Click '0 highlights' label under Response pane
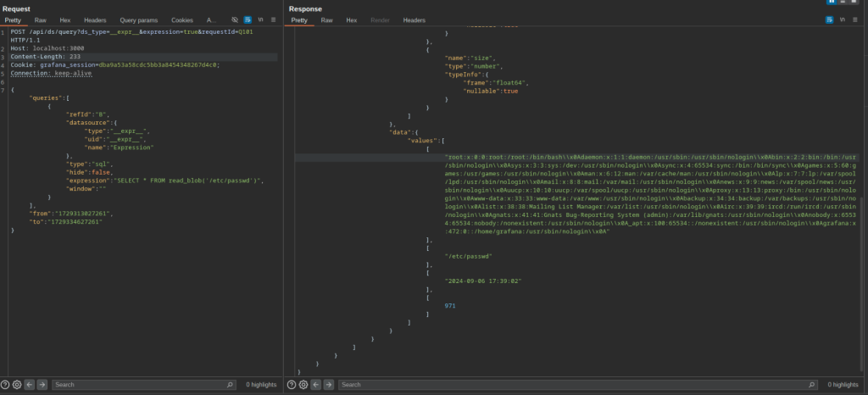The image size is (868, 395). click(x=843, y=385)
